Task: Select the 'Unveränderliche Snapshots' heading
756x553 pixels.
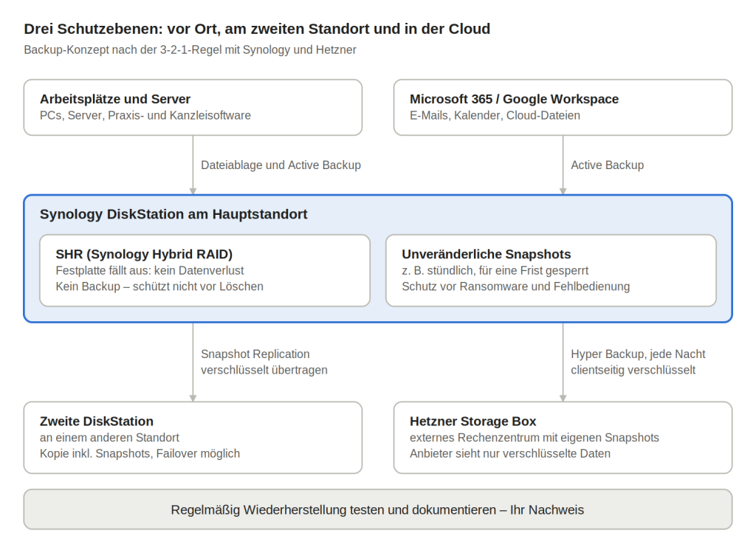Action: [486, 254]
